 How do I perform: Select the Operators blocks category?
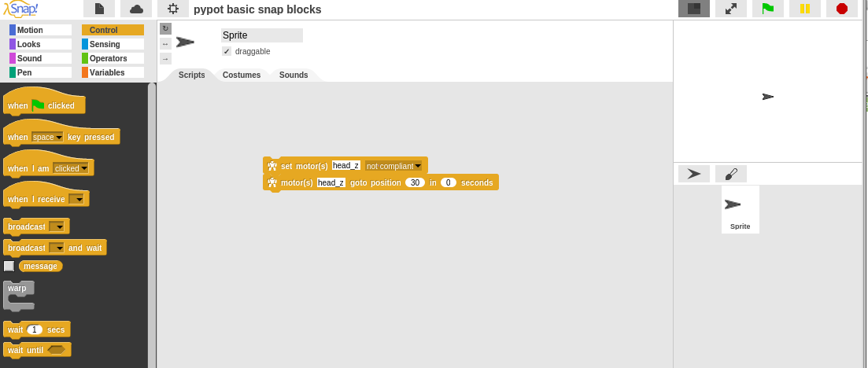click(113, 58)
